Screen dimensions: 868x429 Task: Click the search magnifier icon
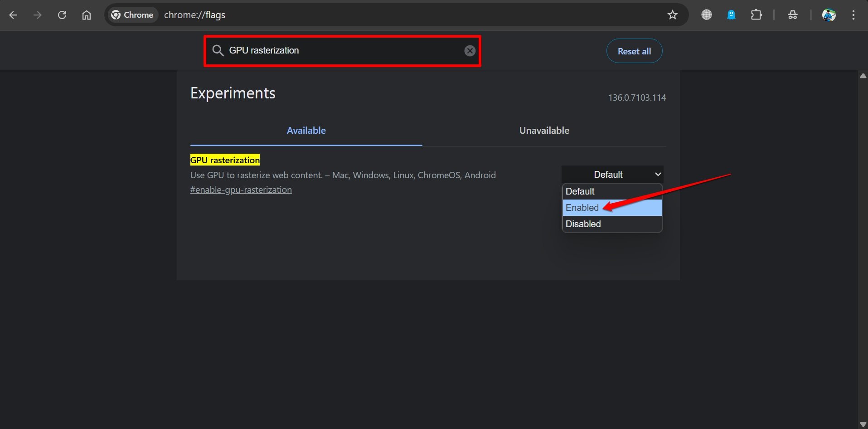[218, 50]
